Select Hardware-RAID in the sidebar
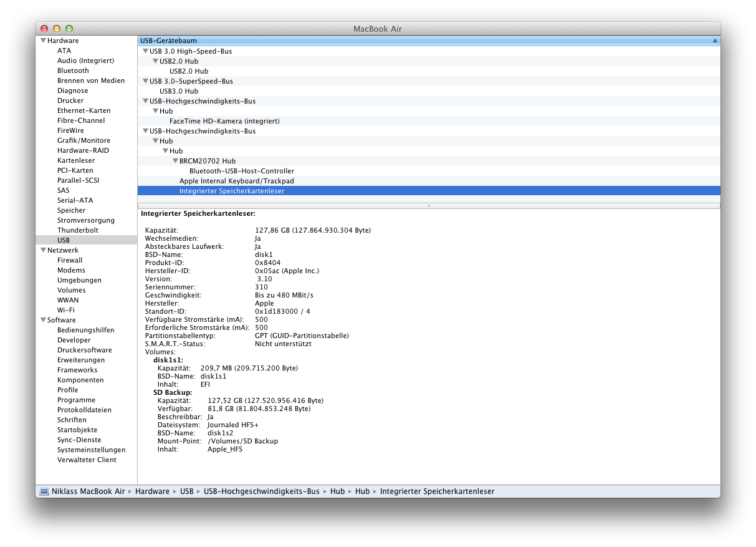 [x=83, y=150]
